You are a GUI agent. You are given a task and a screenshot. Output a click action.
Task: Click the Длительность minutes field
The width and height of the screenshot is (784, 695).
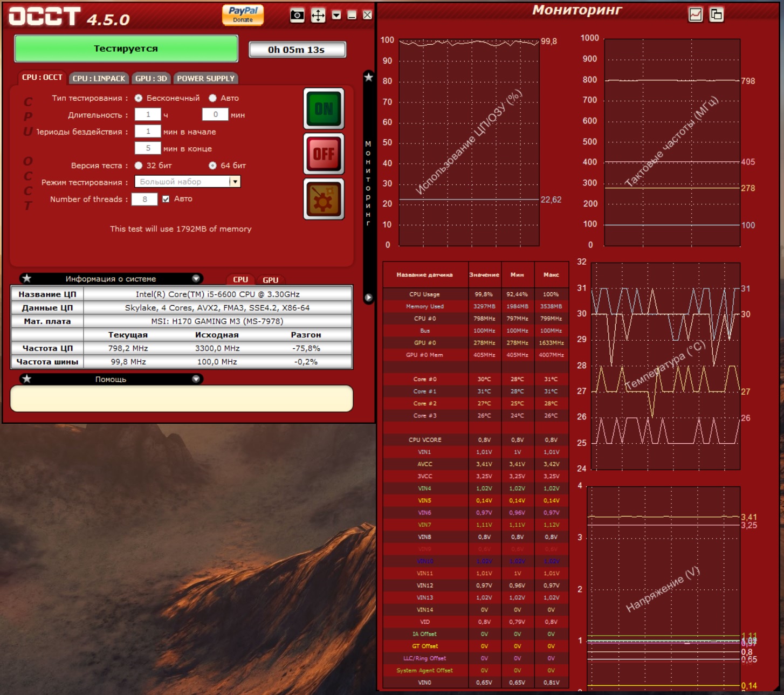tap(215, 114)
